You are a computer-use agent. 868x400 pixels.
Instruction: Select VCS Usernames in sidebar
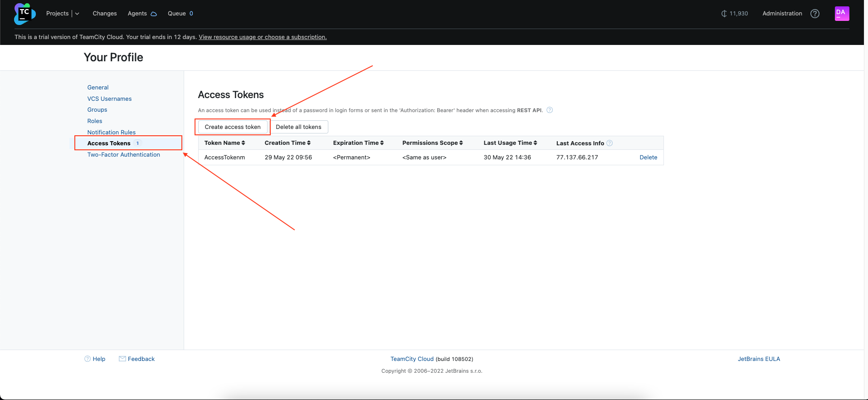(x=109, y=99)
